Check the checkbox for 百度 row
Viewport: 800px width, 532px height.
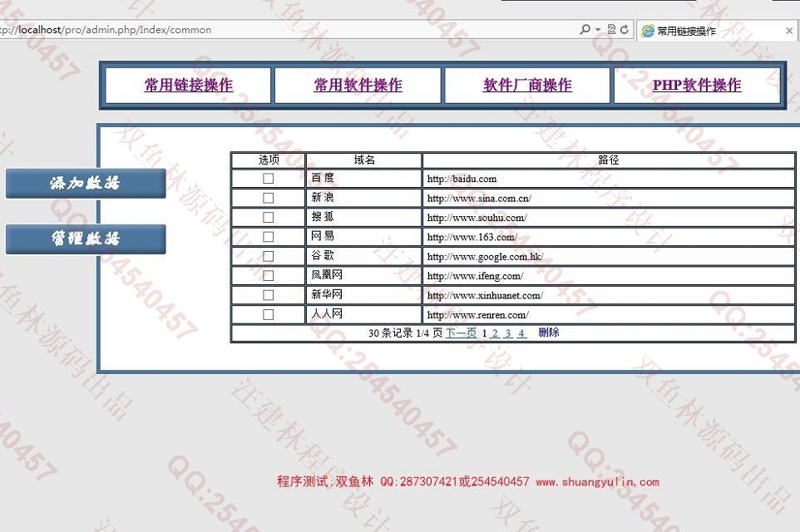pyautogui.click(x=268, y=179)
